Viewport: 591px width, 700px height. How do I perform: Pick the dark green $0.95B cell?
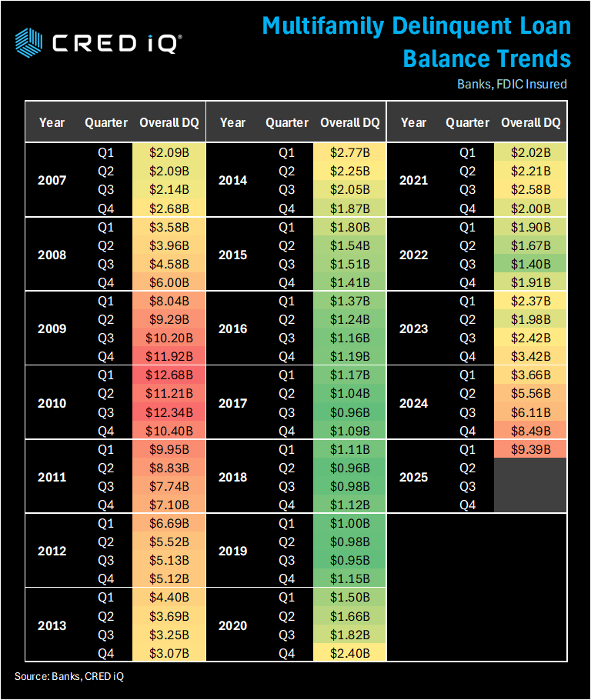349,560
